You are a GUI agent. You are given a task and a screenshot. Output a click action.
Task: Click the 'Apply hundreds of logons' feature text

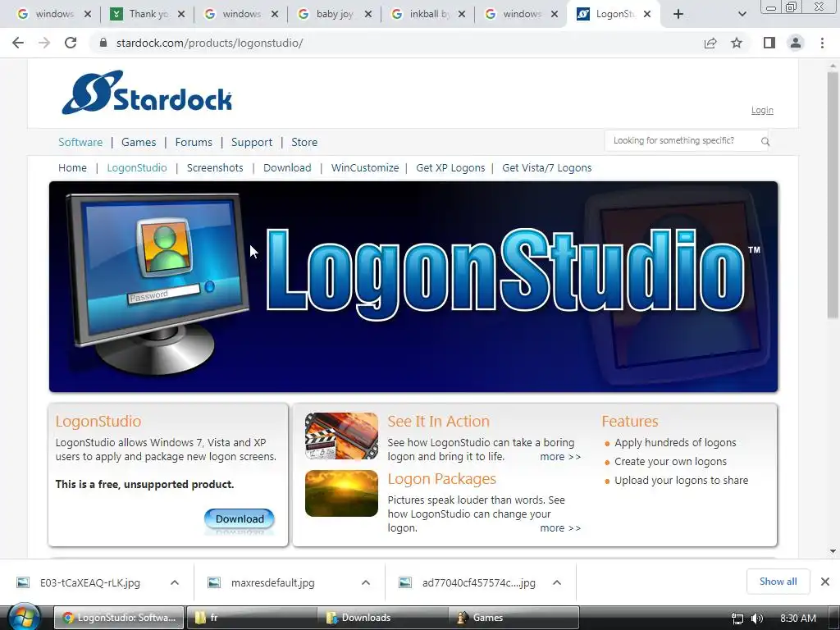tap(675, 442)
